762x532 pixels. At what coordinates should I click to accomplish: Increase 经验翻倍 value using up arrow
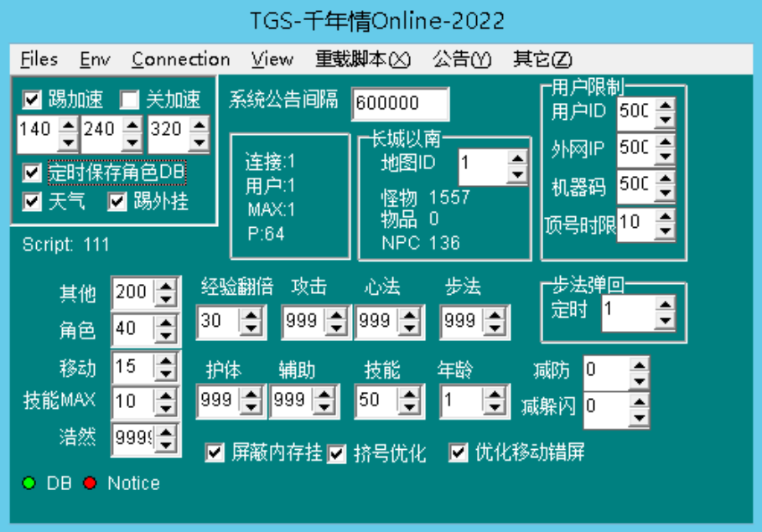coord(251,314)
